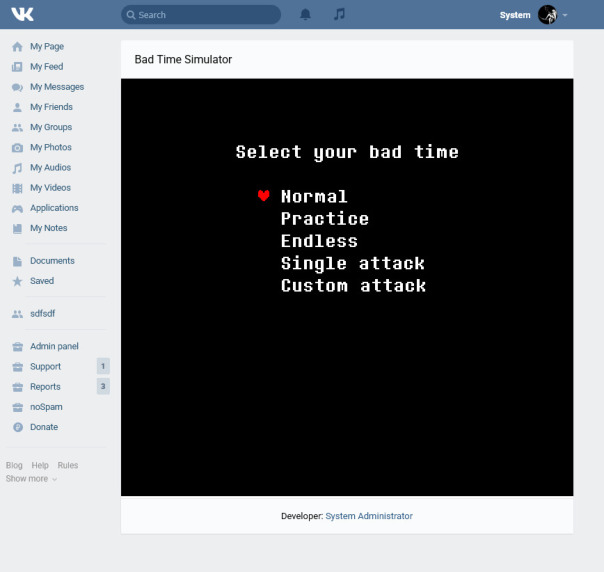The height and width of the screenshot is (572, 604).
Task: Click the System username in header
Action: click(515, 15)
